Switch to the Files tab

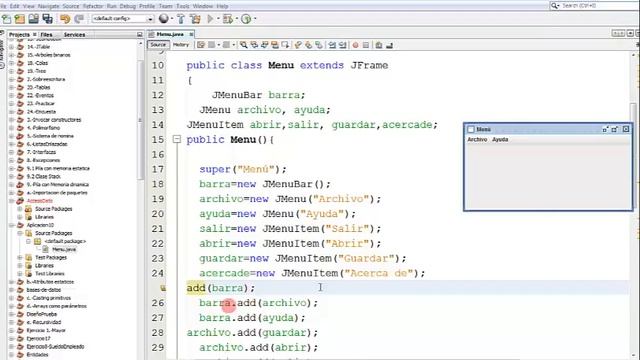click(x=46, y=35)
